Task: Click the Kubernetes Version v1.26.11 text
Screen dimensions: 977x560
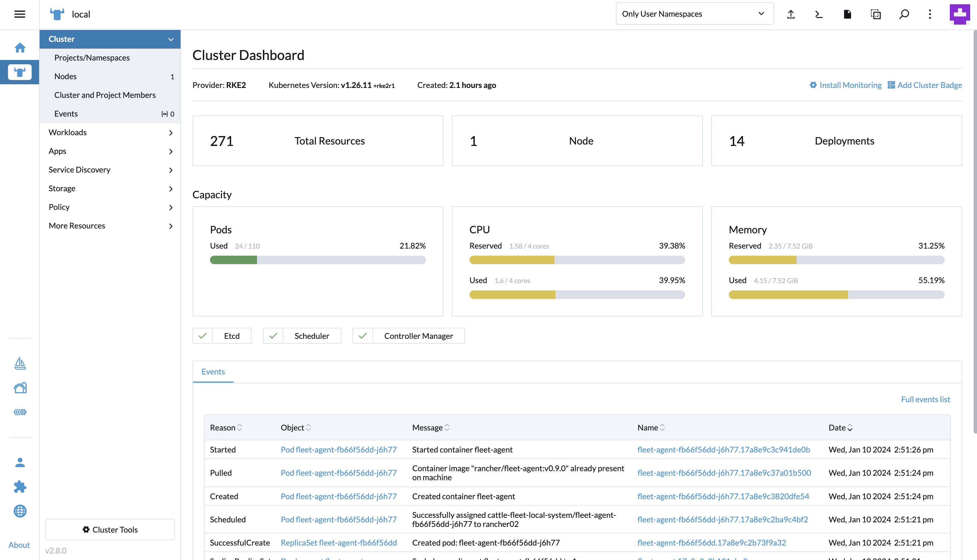Action: click(x=332, y=85)
